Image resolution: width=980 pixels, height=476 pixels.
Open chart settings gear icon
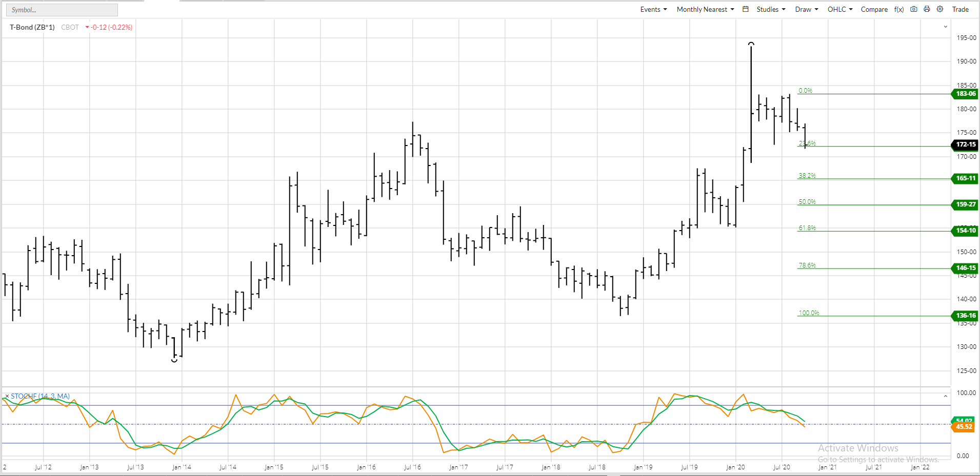(940, 9)
